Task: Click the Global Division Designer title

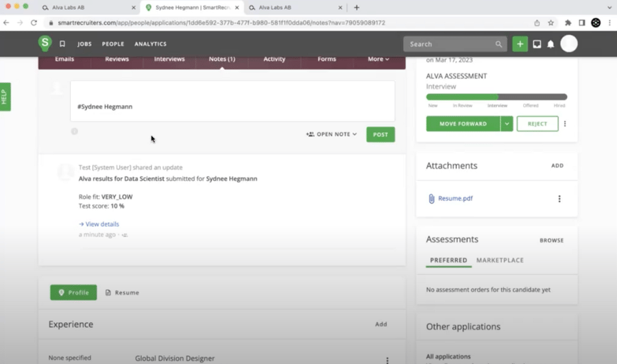Action: [175, 359]
